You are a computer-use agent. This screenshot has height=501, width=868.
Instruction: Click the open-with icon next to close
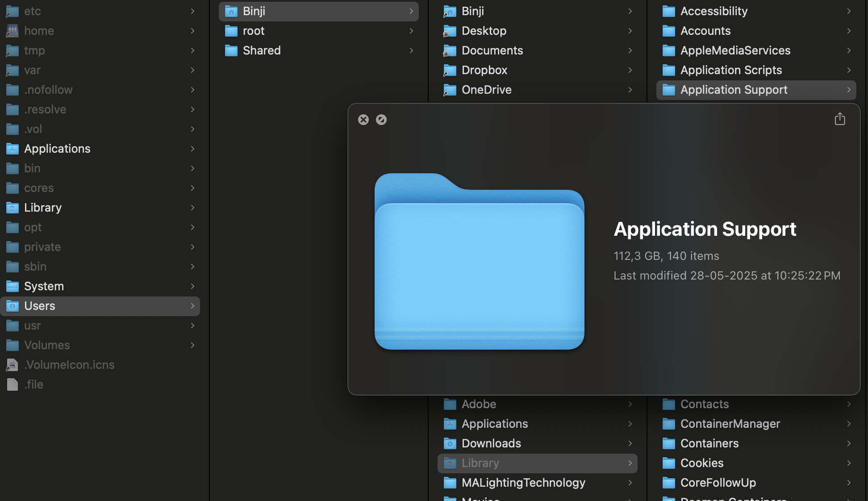pos(381,120)
